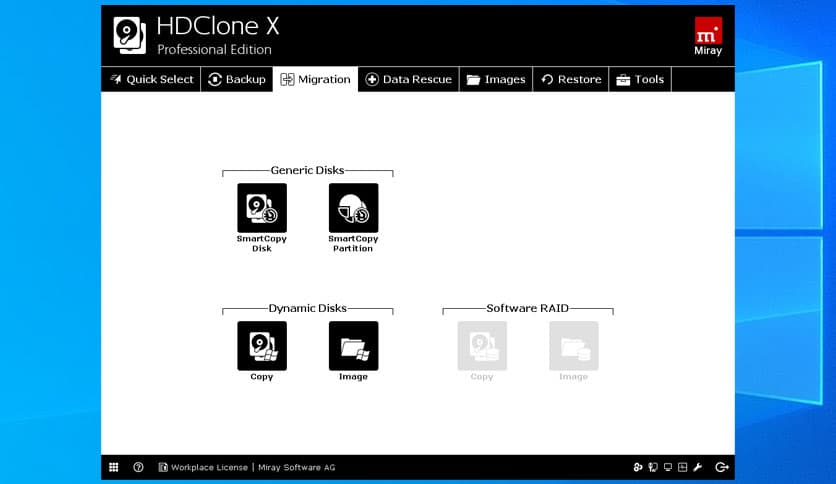
Task: Click the linked circles icon in status bar
Action: [638, 467]
